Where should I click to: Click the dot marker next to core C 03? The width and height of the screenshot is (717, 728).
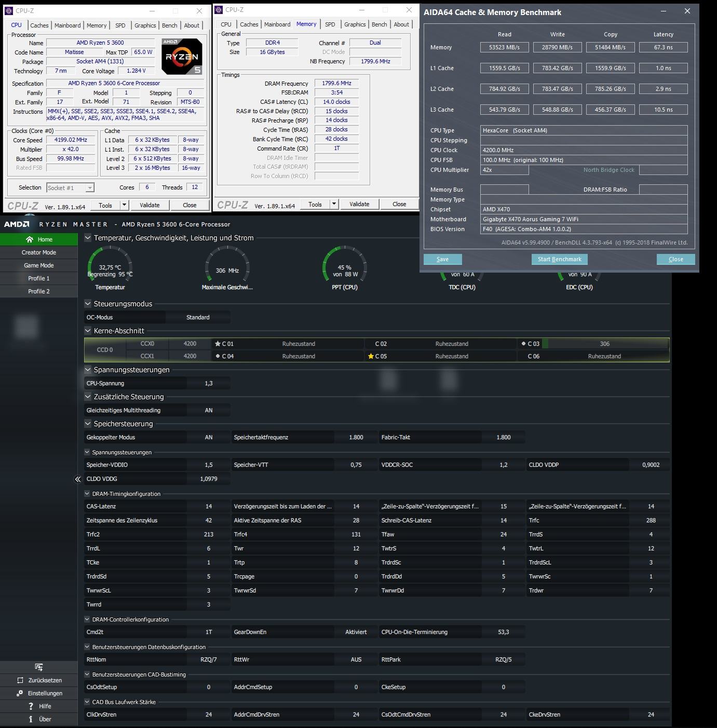523,344
